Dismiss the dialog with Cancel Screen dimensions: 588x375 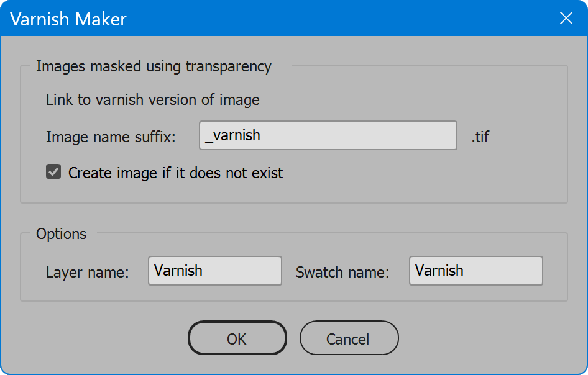click(x=349, y=338)
